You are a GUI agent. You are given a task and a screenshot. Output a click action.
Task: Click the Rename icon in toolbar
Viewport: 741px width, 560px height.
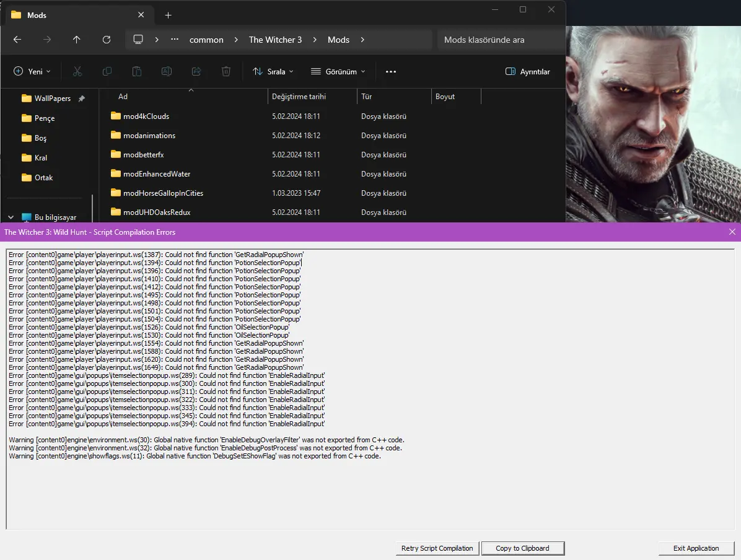pyautogui.click(x=166, y=71)
